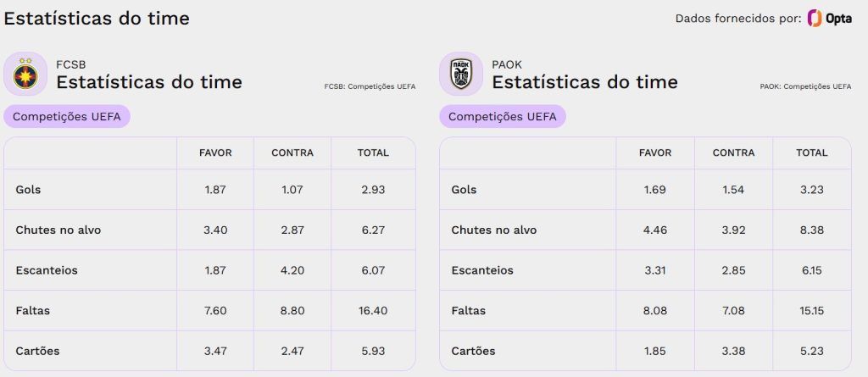Click the Opta brand name text

click(838, 19)
